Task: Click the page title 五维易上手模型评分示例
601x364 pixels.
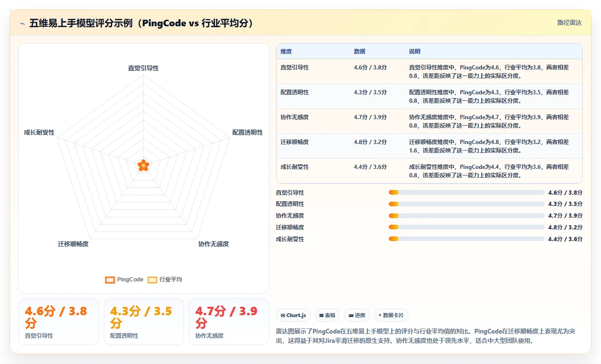Action: tap(141, 23)
